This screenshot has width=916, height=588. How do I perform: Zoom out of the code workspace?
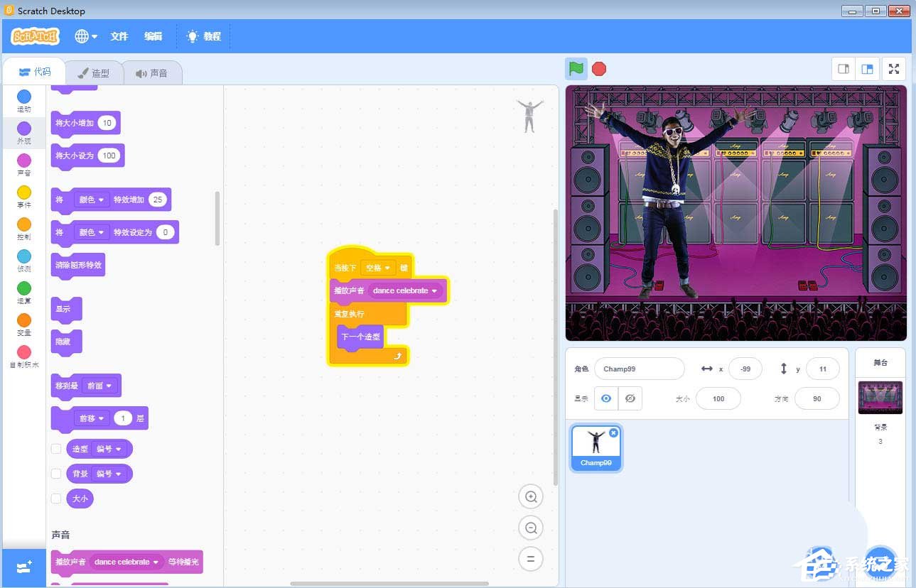[530, 528]
